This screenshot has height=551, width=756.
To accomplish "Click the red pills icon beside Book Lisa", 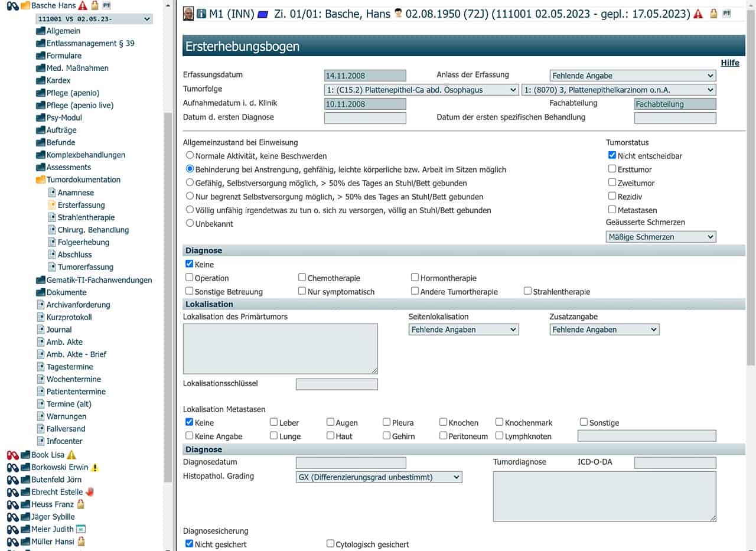I will click(13, 455).
